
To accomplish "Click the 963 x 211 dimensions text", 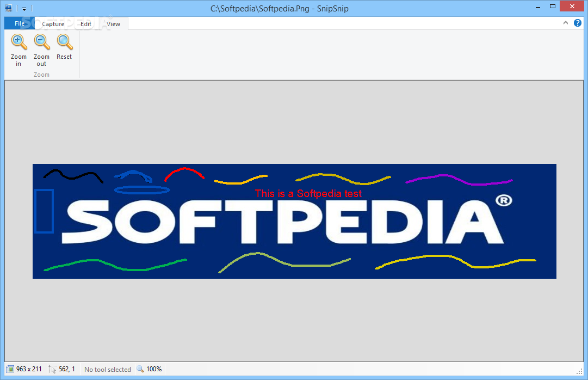I will pyautogui.click(x=29, y=369).
